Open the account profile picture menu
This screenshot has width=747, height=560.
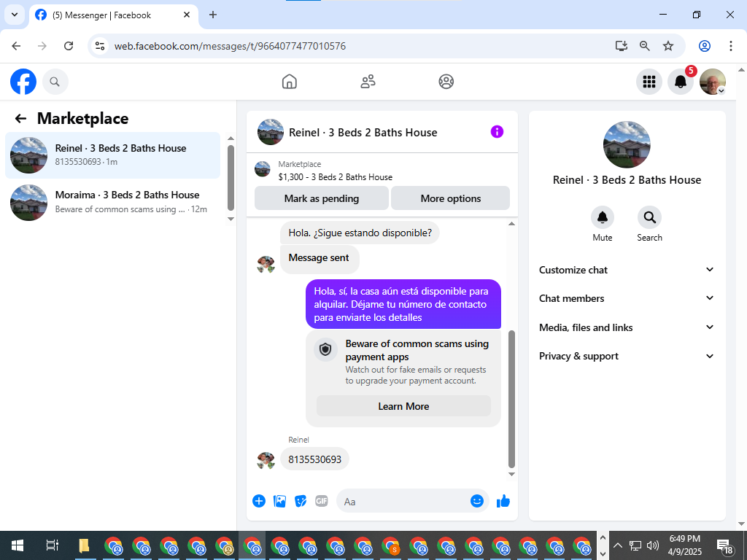tap(712, 82)
